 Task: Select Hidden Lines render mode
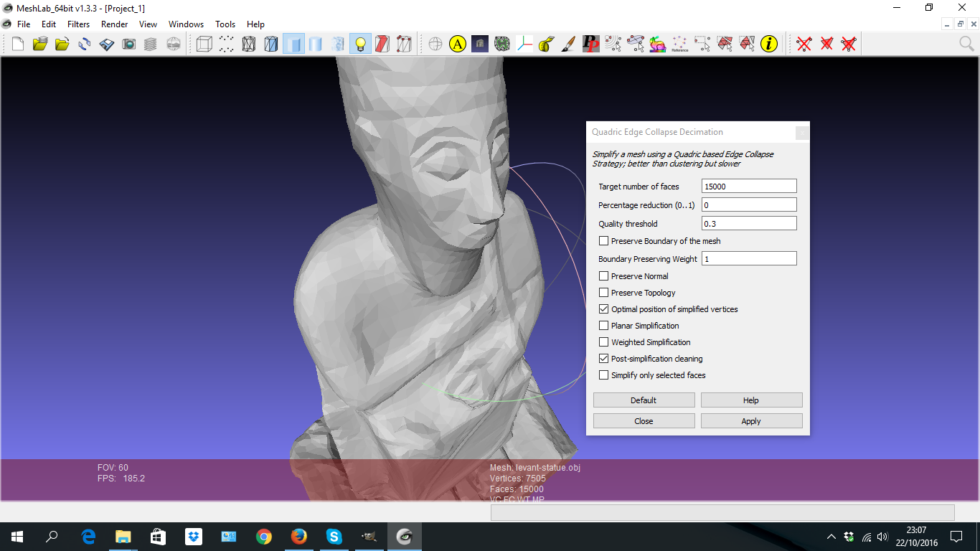coord(270,44)
